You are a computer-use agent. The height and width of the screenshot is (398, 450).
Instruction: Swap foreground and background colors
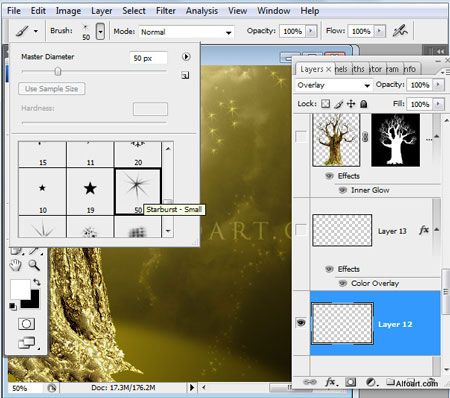[x=37, y=283]
